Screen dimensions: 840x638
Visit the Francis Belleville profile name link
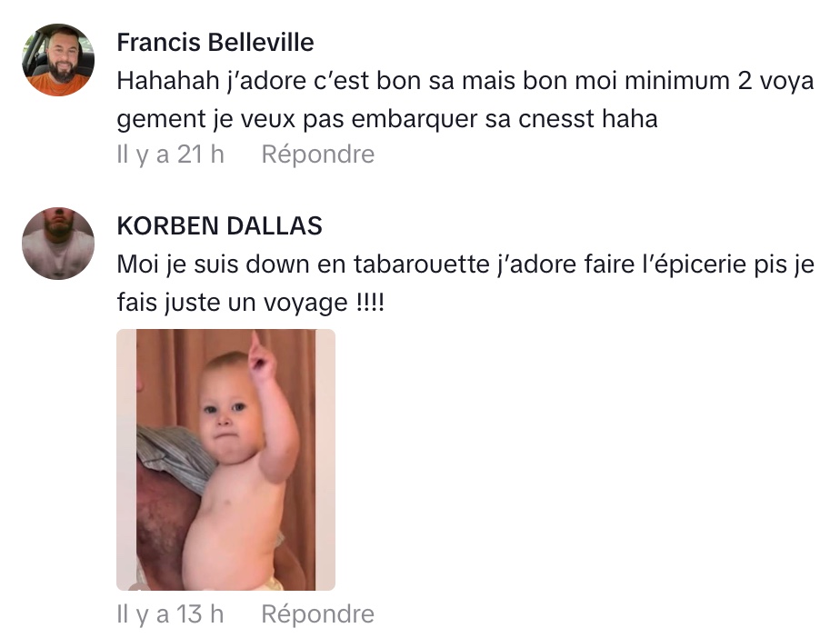point(215,43)
